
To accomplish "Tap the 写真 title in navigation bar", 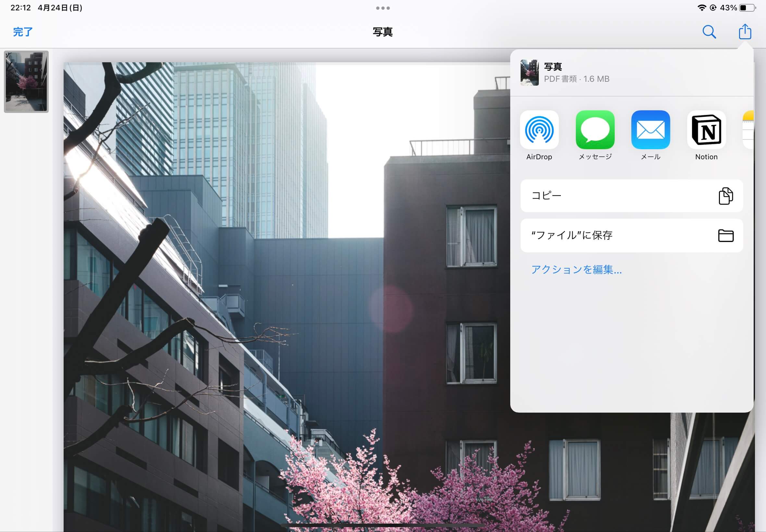I will tap(383, 32).
